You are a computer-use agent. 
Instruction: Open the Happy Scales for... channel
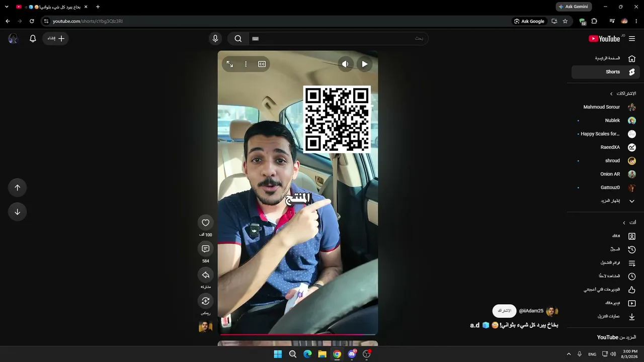pos(606,134)
